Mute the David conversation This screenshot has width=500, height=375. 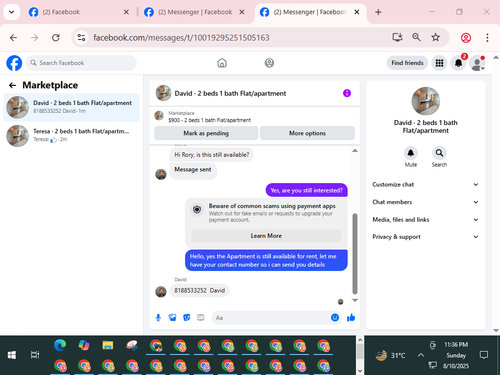point(411,153)
